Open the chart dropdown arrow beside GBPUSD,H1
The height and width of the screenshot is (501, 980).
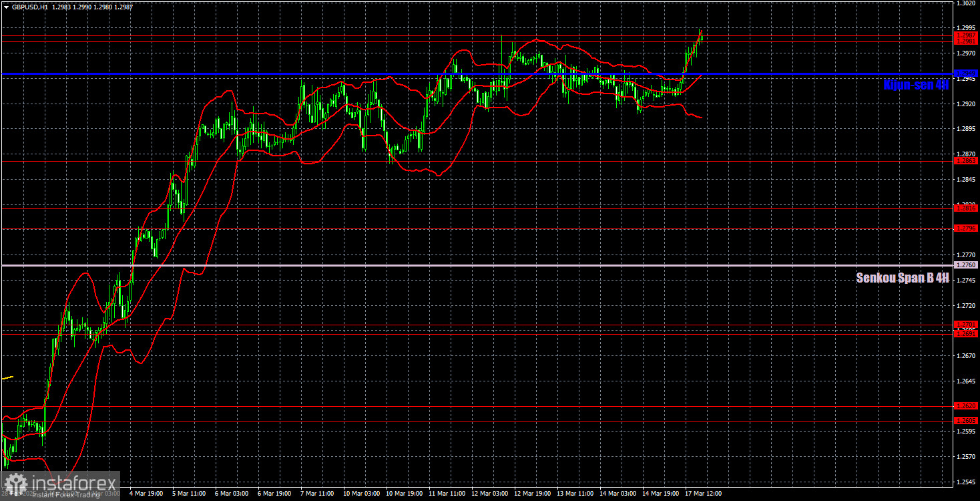6,6
